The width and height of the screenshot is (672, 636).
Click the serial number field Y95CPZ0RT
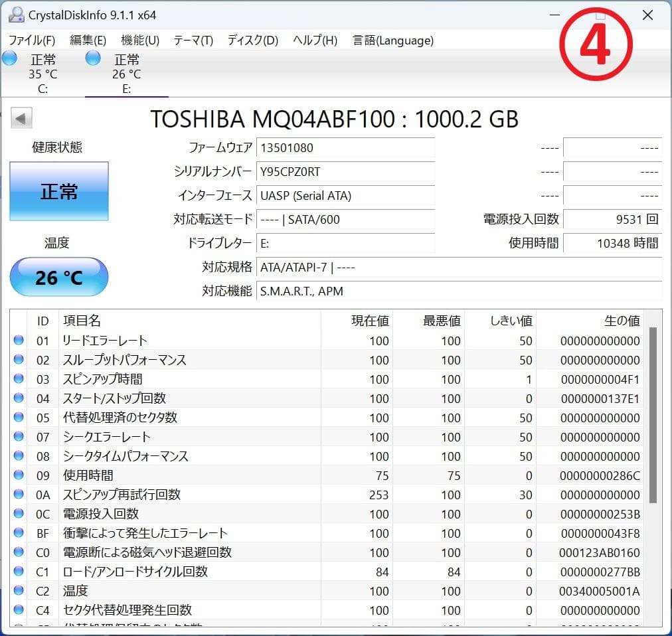345,172
